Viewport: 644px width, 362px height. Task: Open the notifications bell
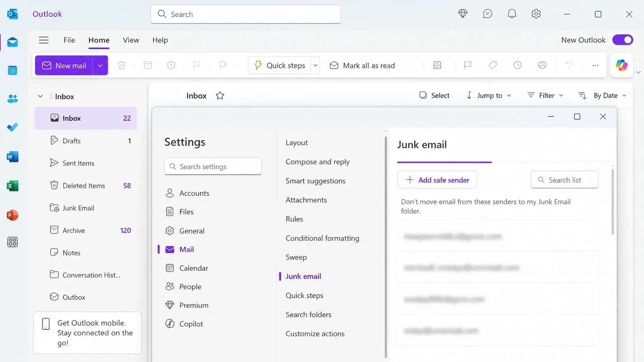(512, 14)
